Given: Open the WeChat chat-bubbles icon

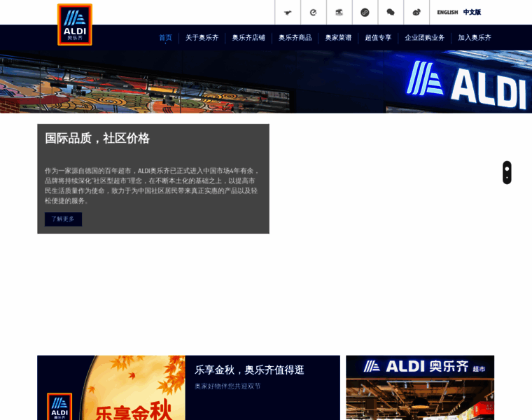Looking at the screenshot, I should tap(391, 13).
